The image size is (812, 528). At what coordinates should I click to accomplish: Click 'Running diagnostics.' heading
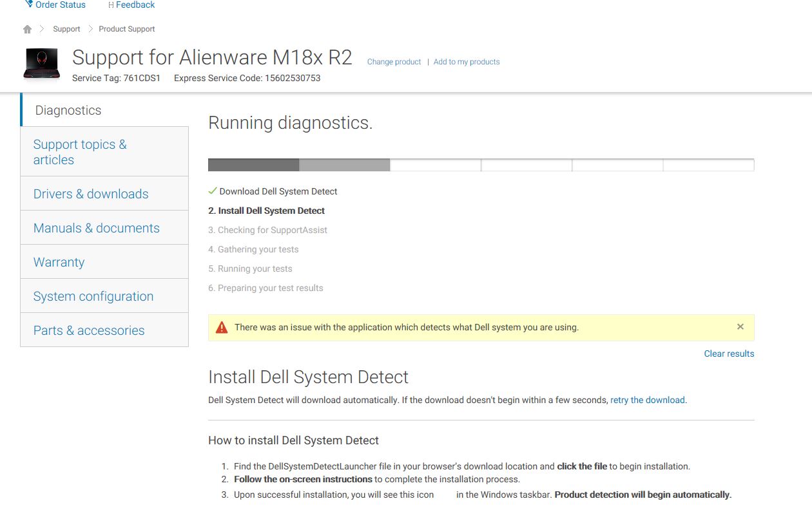coord(291,123)
